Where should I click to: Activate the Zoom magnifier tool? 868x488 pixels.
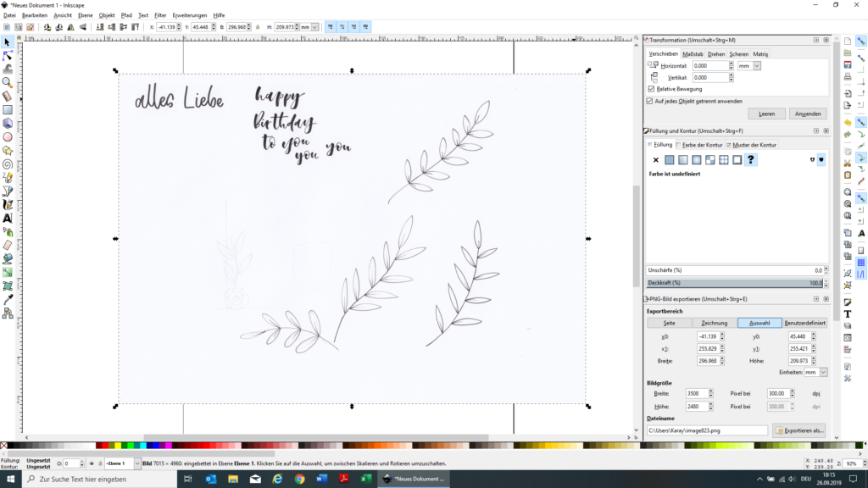pyautogui.click(x=8, y=82)
